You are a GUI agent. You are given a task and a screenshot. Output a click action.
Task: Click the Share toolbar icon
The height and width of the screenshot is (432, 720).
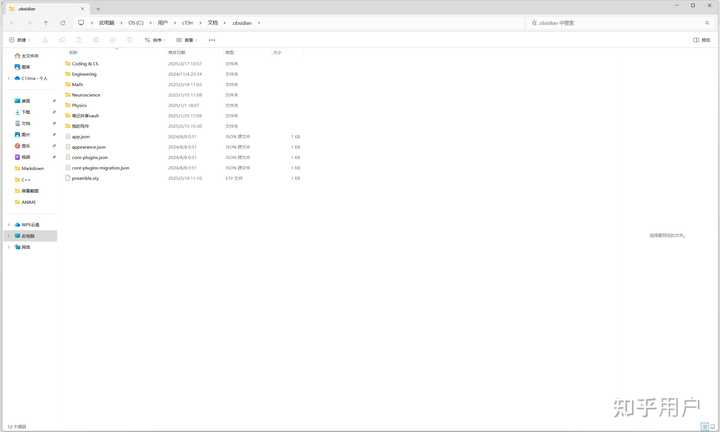point(112,40)
